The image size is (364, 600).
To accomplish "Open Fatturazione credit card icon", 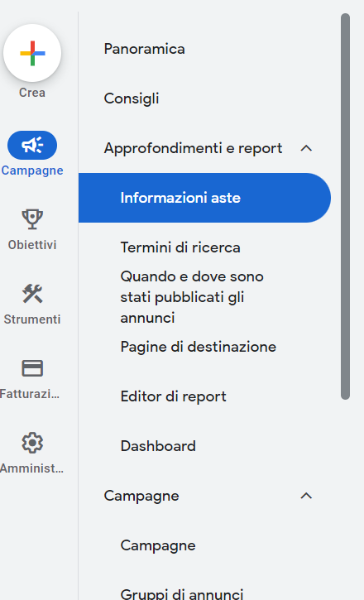I will [x=32, y=368].
